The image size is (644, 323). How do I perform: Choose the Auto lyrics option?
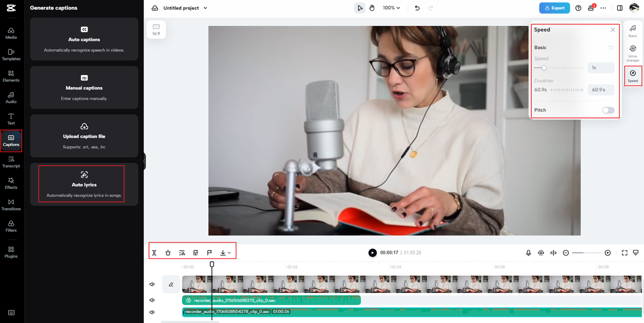[84, 184]
